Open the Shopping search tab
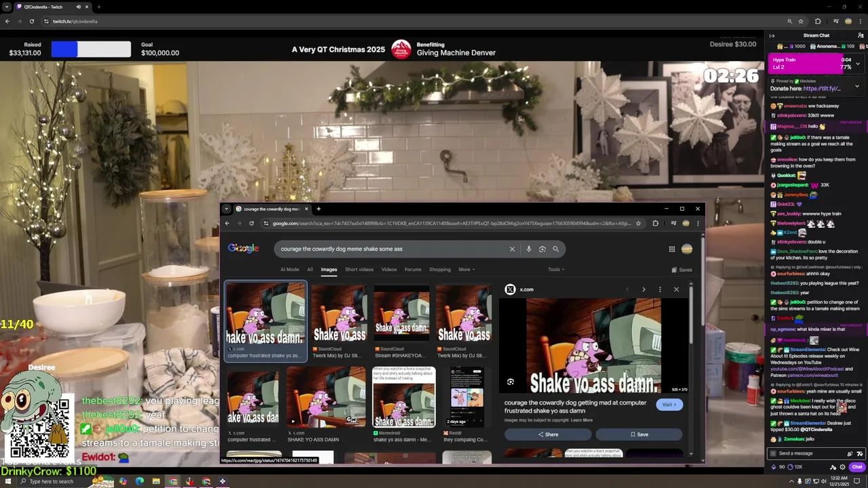 (439, 269)
